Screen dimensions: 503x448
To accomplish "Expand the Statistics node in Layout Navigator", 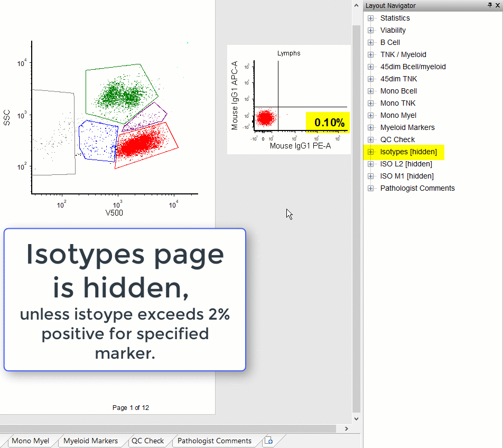I will coord(371,18).
